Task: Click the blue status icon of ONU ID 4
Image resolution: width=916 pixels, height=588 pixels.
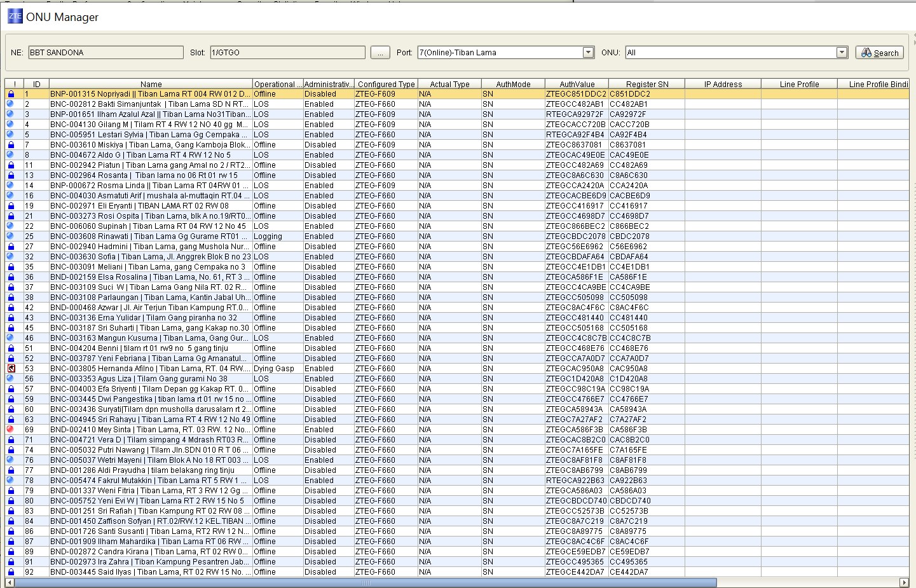Action: coord(10,124)
